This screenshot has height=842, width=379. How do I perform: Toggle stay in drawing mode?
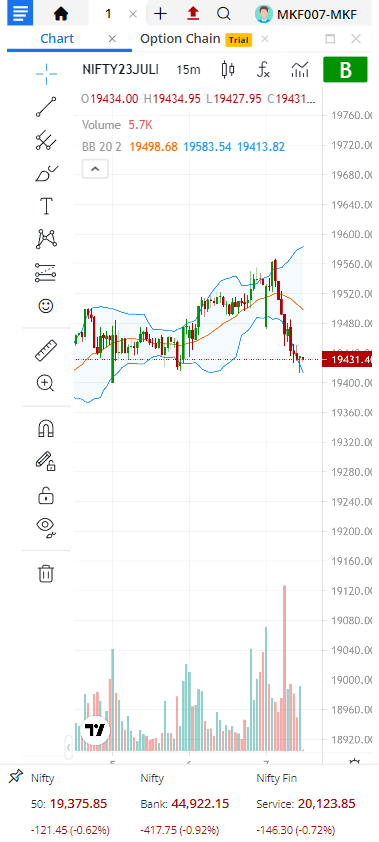click(x=46, y=462)
